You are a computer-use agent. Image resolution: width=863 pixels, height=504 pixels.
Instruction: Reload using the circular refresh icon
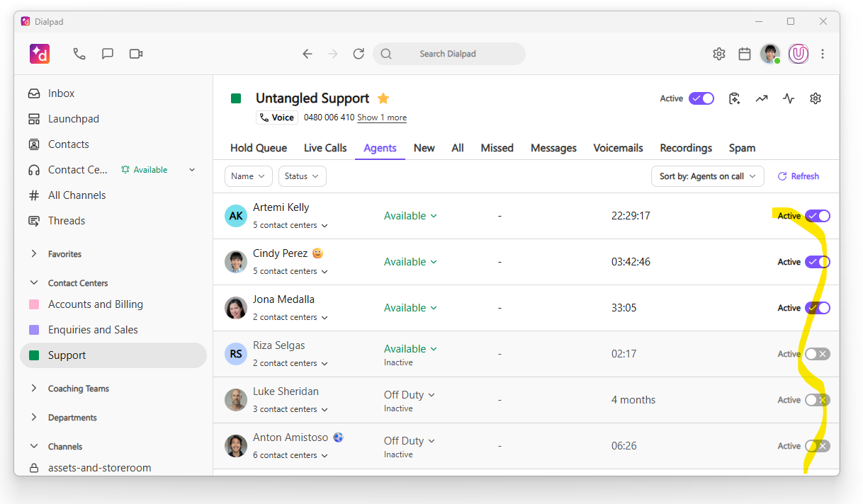pyautogui.click(x=359, y=54)
